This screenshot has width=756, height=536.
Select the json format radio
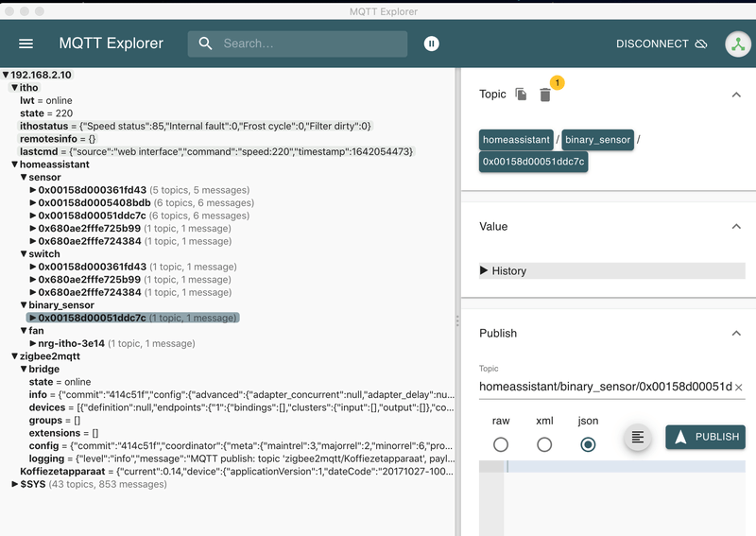pos(588,444)
